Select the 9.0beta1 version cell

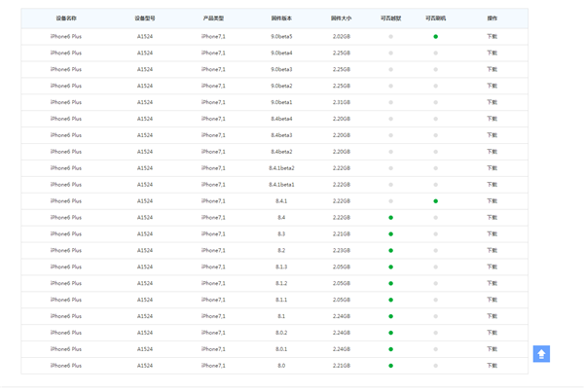(x=281, y=102)
